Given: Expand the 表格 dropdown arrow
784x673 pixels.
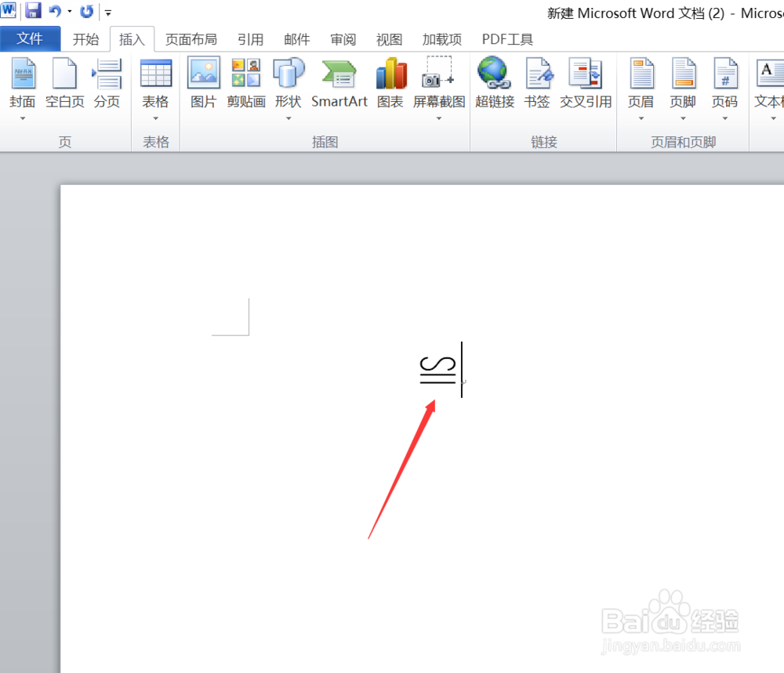Looking at the screenshot, I should pos(155,118).
